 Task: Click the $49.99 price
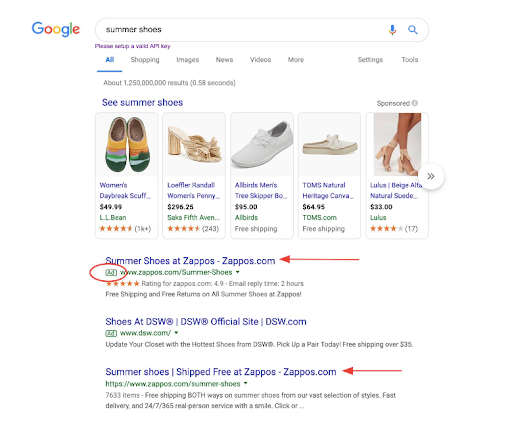point(111,207)
